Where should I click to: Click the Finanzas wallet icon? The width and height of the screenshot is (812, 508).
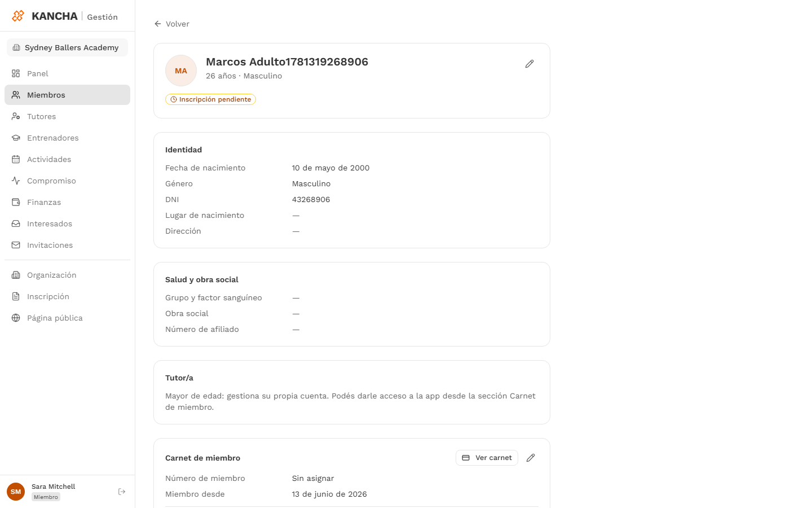(x=16, y=202)
